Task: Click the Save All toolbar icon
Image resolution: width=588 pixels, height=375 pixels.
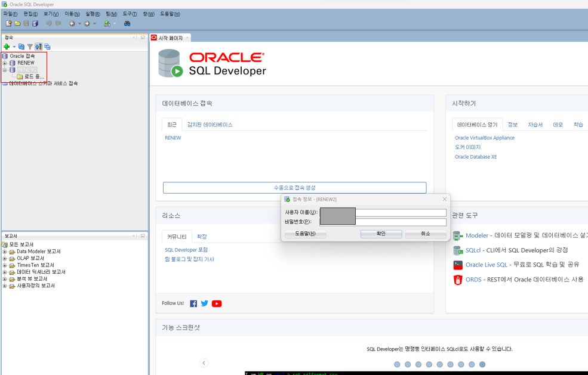Action: coord(35,23)
